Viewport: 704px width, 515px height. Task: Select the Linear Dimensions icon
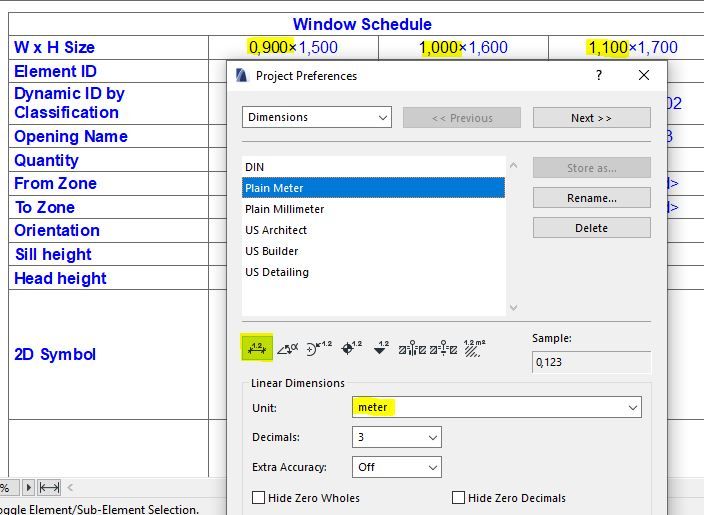pos(257,348)
